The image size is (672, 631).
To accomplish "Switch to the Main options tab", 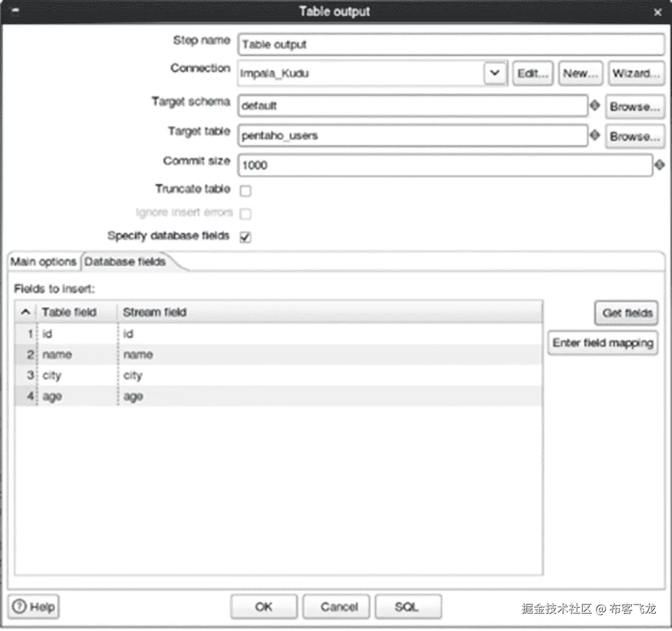I will click(43, 261).
